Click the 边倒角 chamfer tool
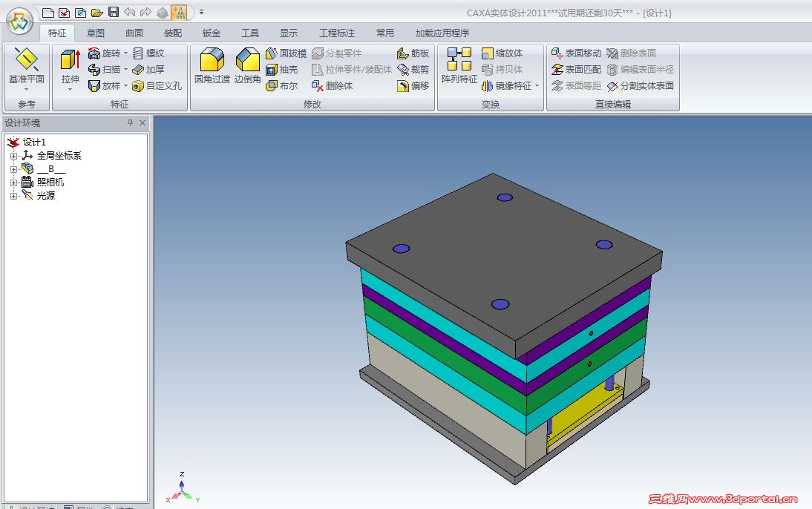 click(248, 65)
